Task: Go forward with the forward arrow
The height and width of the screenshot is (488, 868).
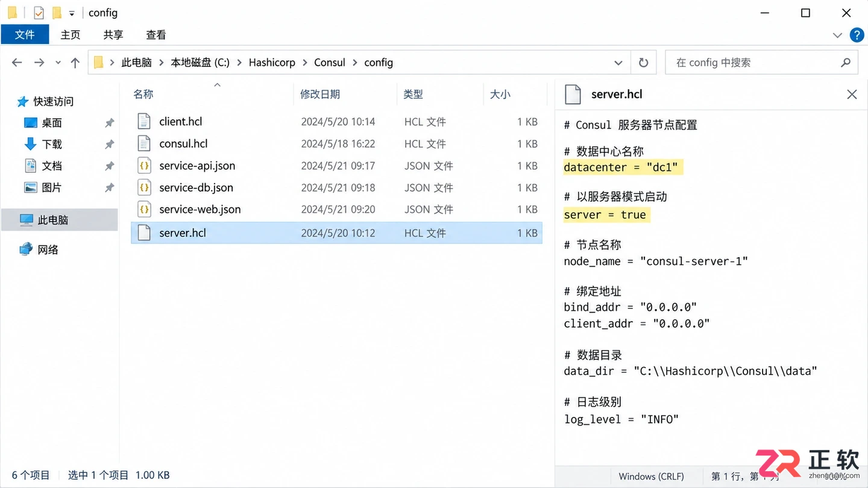Action: tap(39, 63)
